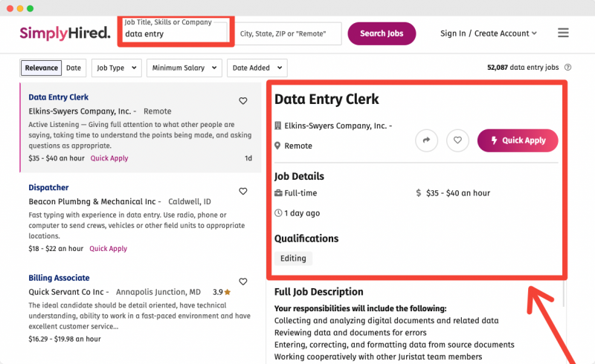Screen dimensions: 595x364
Task: Heart the Billing Associate listing
Action: point(243,282)
